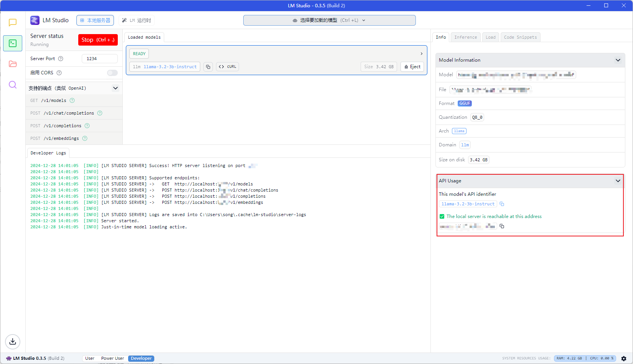This screenshot has width=633, height=364.
Task: Click the GET /v1/models endpoint row
Action: 74,100
